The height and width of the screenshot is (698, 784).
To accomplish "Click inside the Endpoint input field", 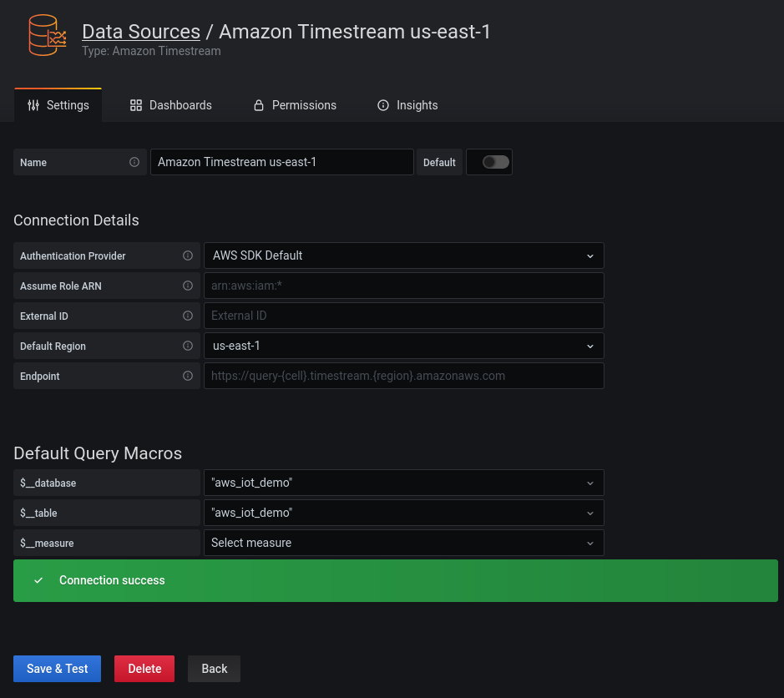I will pos(403,376).
